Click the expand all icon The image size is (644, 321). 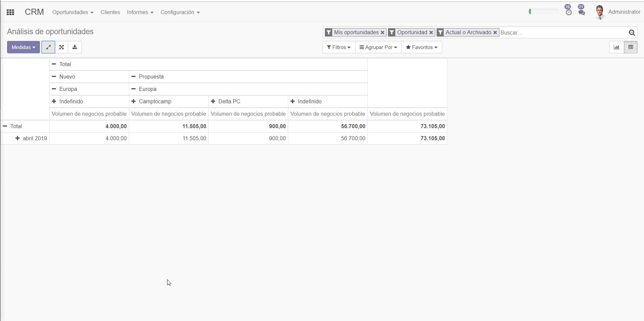61,47
